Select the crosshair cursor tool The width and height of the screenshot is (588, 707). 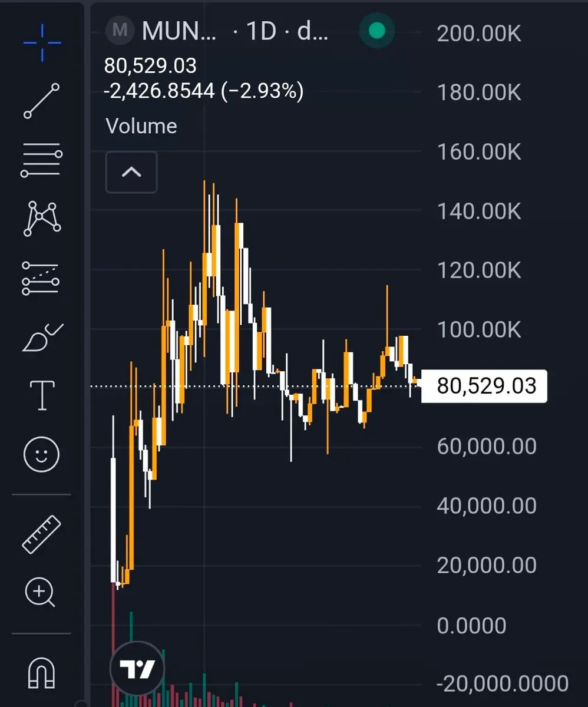[42, 42]
